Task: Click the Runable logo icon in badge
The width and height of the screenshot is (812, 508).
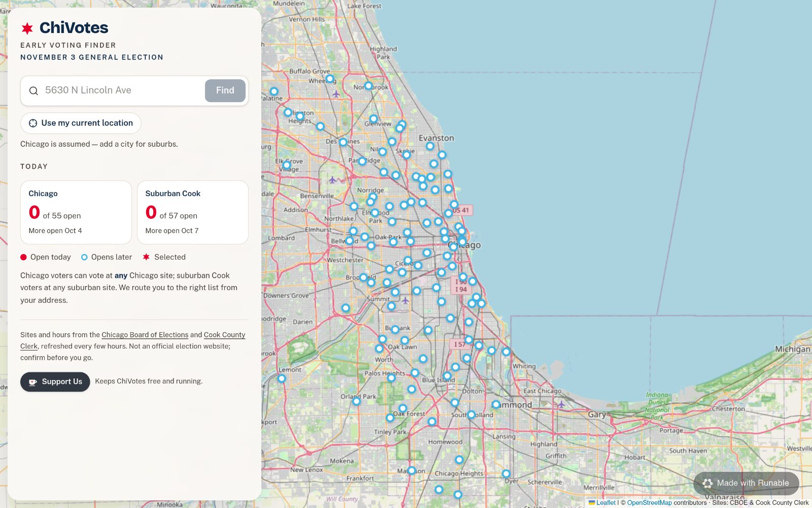Action: (x=708, y=483)
